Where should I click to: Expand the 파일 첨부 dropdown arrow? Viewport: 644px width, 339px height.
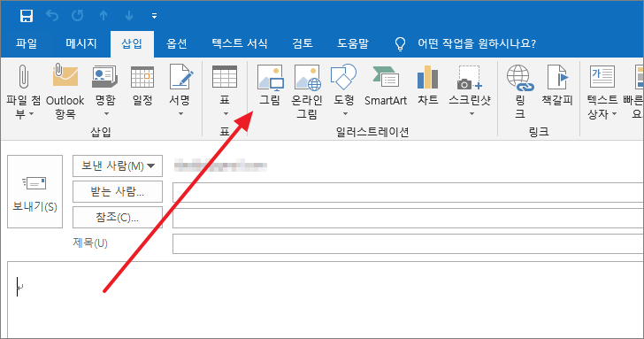pos(31,114)
